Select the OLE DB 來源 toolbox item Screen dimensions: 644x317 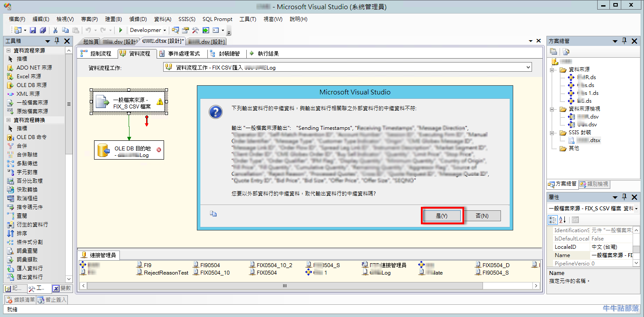tap(31, 85)
